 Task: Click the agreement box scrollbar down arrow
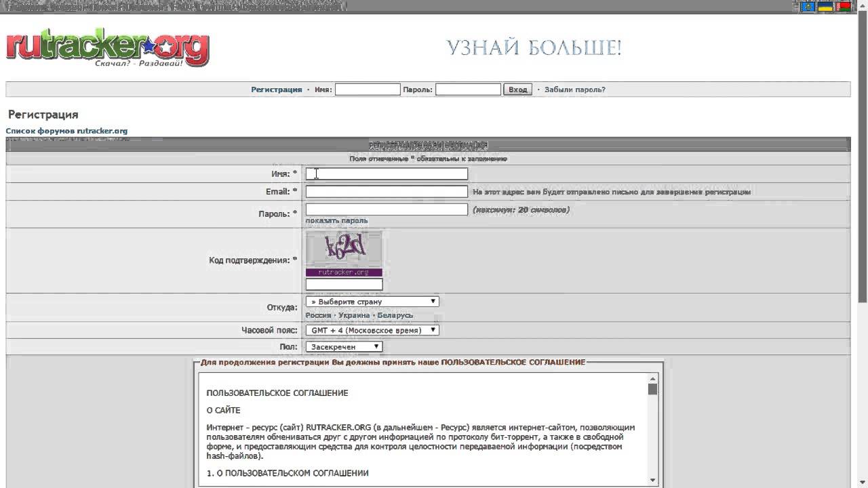652,480
